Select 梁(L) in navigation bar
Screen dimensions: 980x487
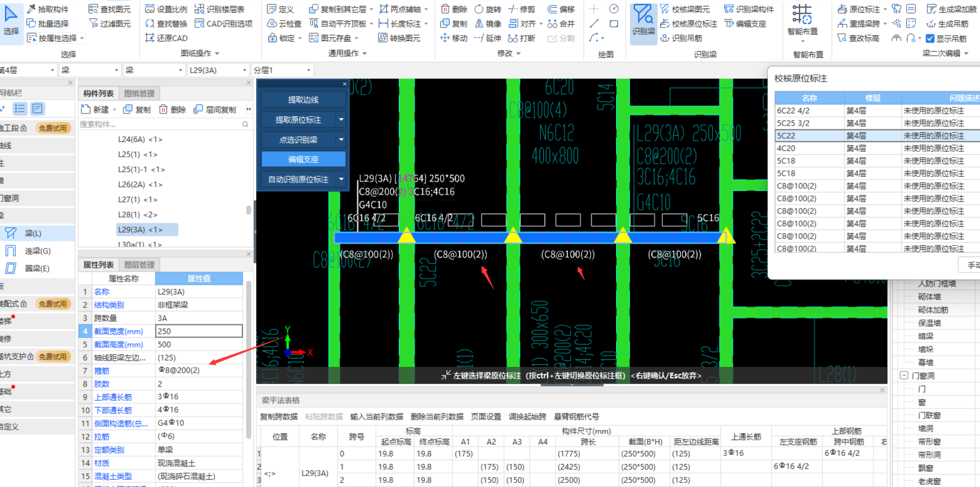[38, 233]
